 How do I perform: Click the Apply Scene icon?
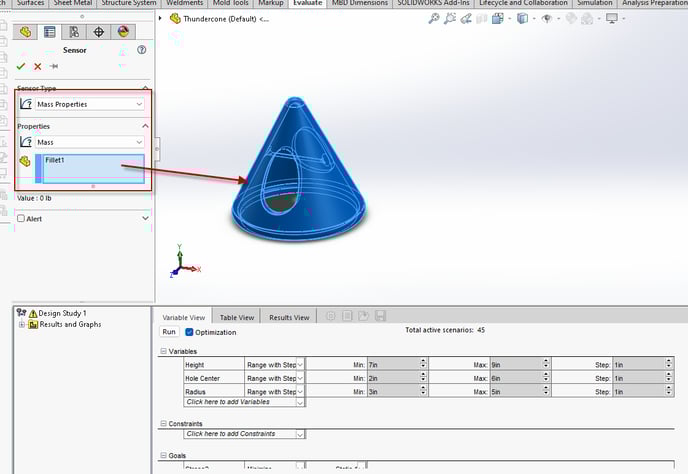(587, 18)
